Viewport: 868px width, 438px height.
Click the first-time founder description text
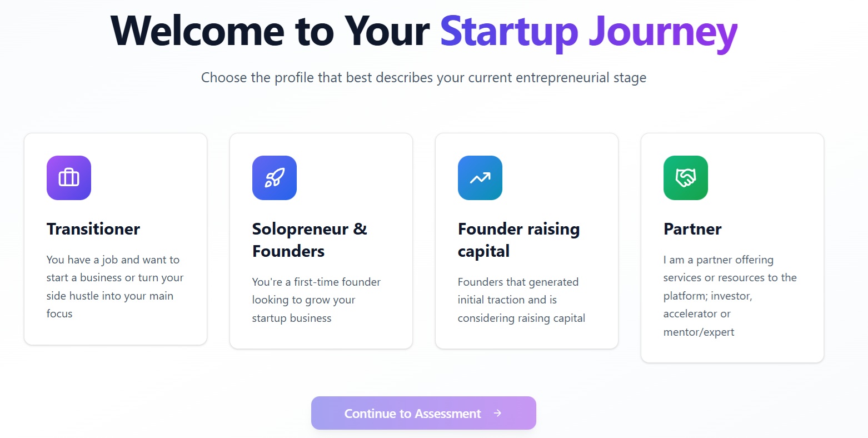click(316, 300)
